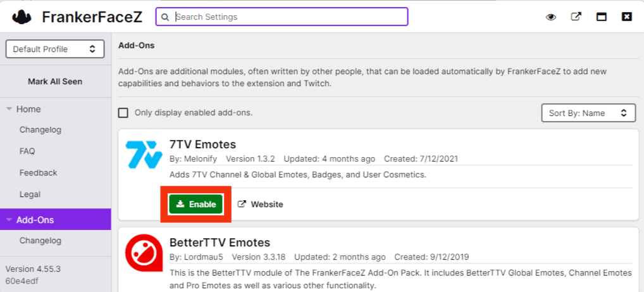Viewport: 644px width, 292px height.
Task: Open the Default Profile dropdown
Action: click(x=55, y=49)
